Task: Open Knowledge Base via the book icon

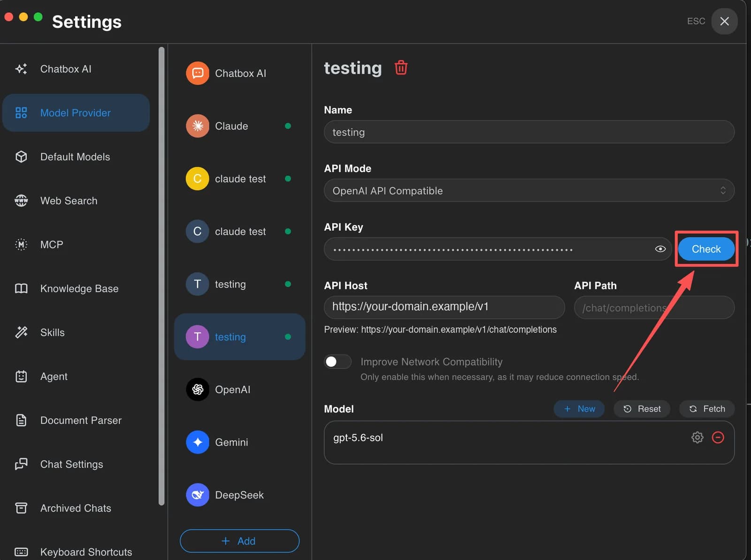Action: coord(21,288)
